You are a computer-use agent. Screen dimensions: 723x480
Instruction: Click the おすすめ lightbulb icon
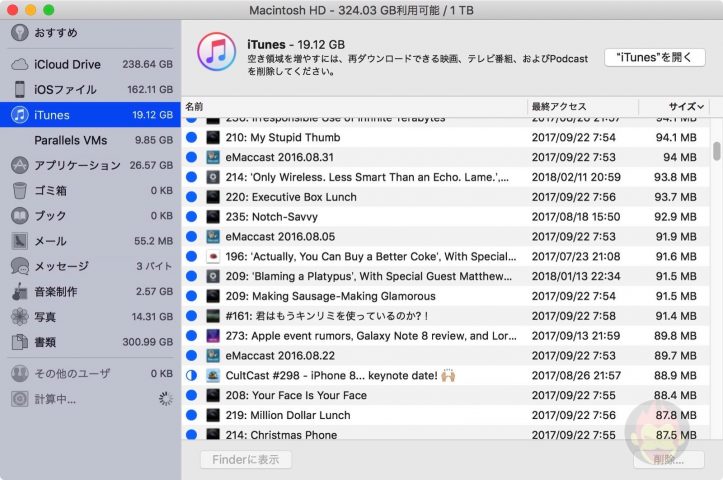click(x=19, y=32)
